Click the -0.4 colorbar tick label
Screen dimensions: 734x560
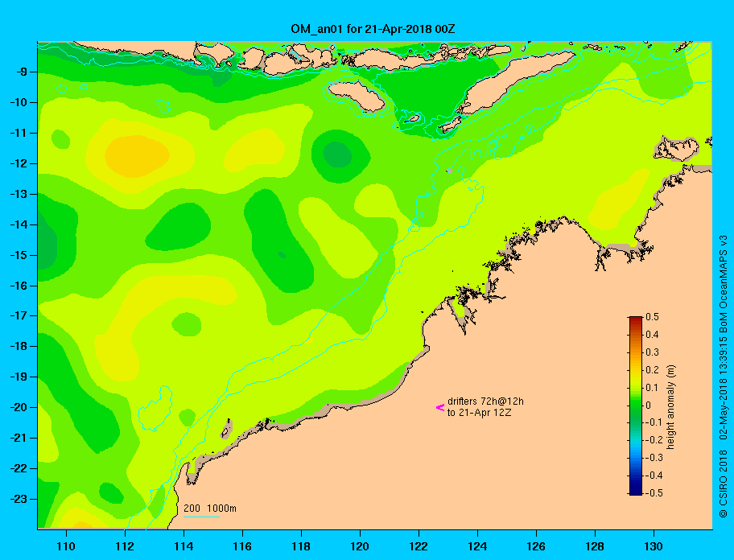click(x=654, y=476)
